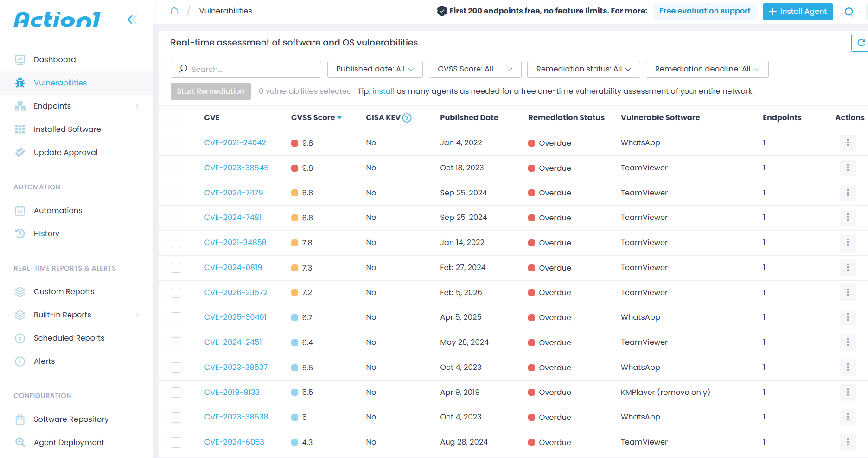
Task: Click the Endpoints network icon in sidebar
Action: click(x=20, y=106)
